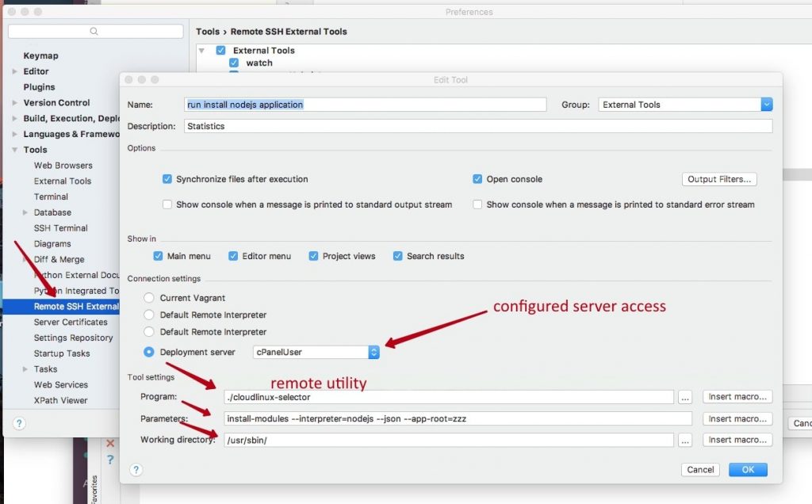The width and height of the screenshot is (812, 504).
Task: Click into the Description text field
Action: pyautogui.click(x=477, y=126)
